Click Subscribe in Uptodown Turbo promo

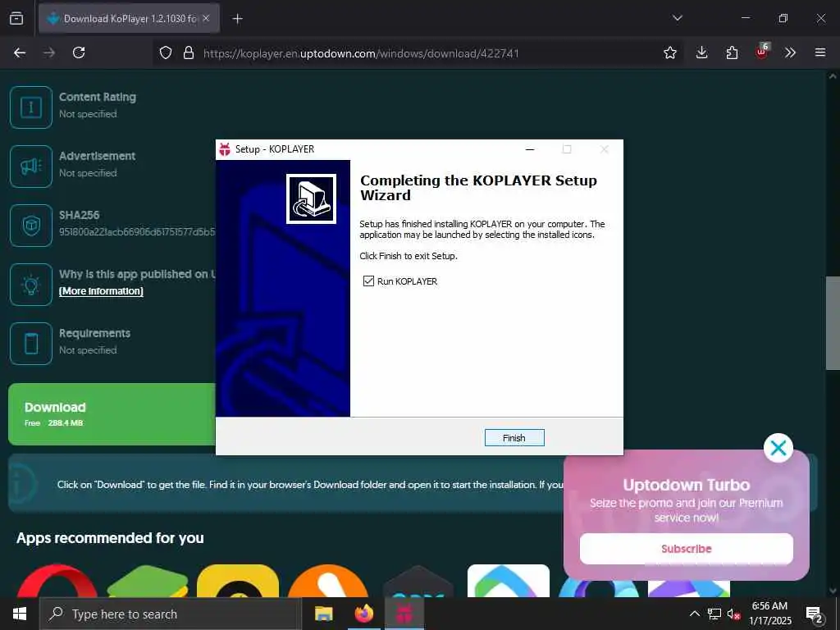tap(687, 549)
